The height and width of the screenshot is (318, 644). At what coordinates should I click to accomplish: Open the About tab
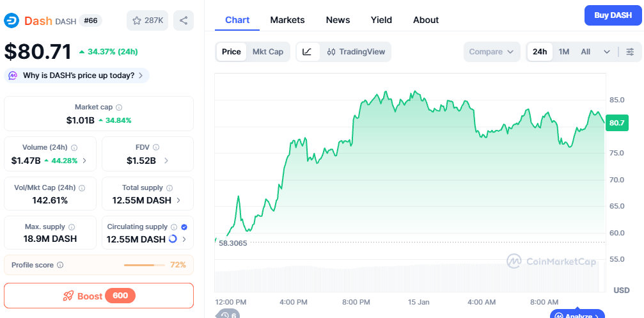[426, 20]
